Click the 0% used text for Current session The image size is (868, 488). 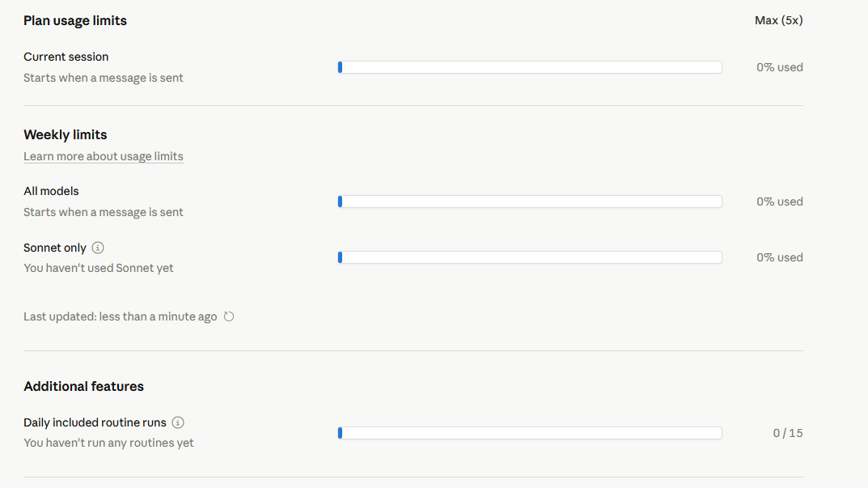pos(780,68)
